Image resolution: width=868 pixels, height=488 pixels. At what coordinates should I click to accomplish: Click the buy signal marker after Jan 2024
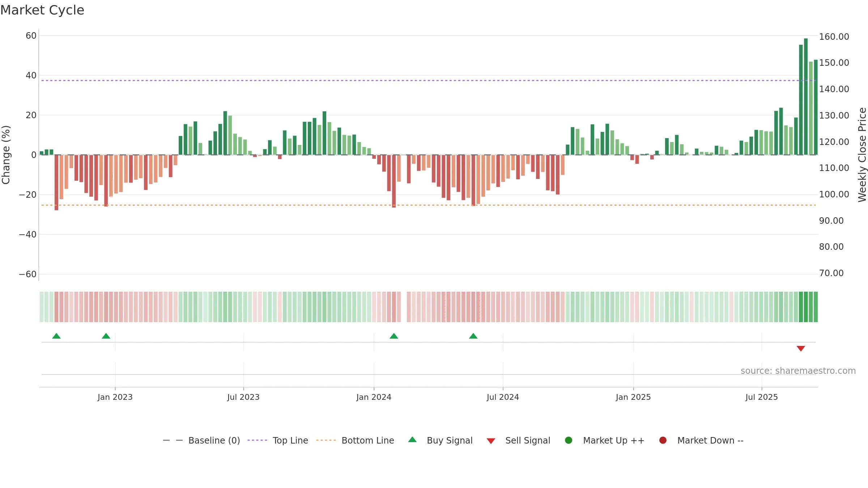[394, 336]
